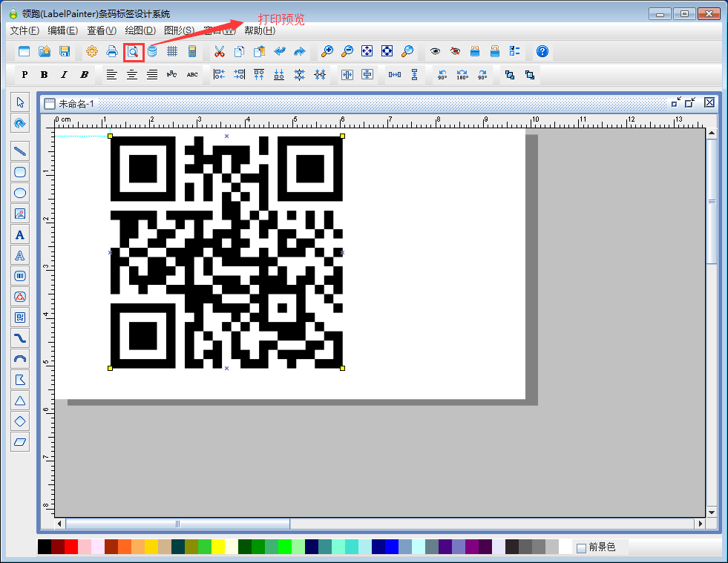Screen dimensions: 728x563
Task: Show objects with the eye icon
Action: pyautogui.click(x=435, y=51)
